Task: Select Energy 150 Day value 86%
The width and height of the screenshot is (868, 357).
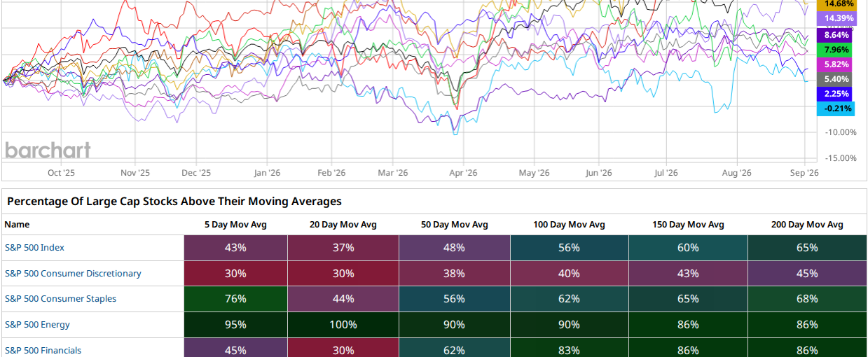Action: (688, 325)
